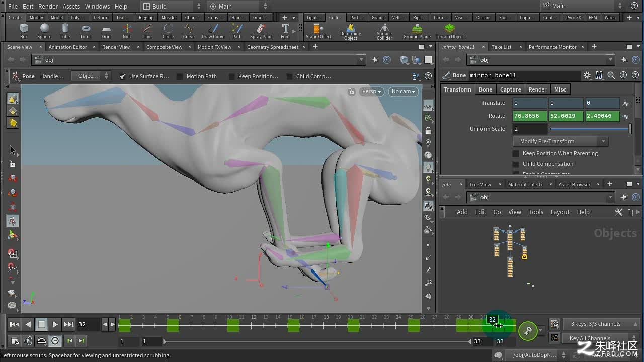644x362 pixels.
Task: Select the viewport select arrow tool
Action: (13, 150)
